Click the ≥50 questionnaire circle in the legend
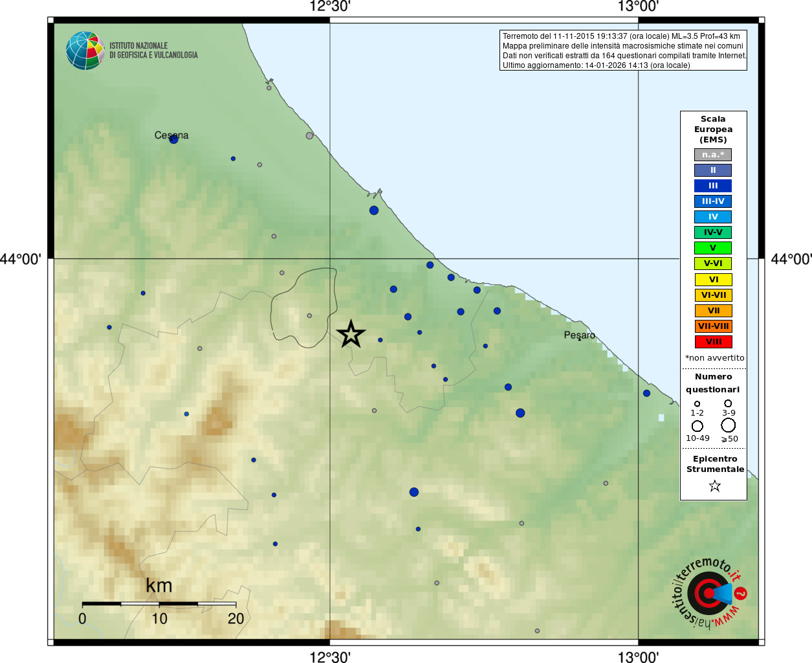 pyautogui.click(x=729, y=425)
